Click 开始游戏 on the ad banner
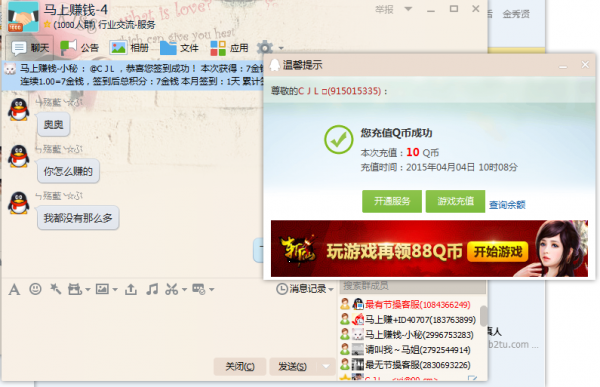 pyautogui.click(x=497, y=252)
